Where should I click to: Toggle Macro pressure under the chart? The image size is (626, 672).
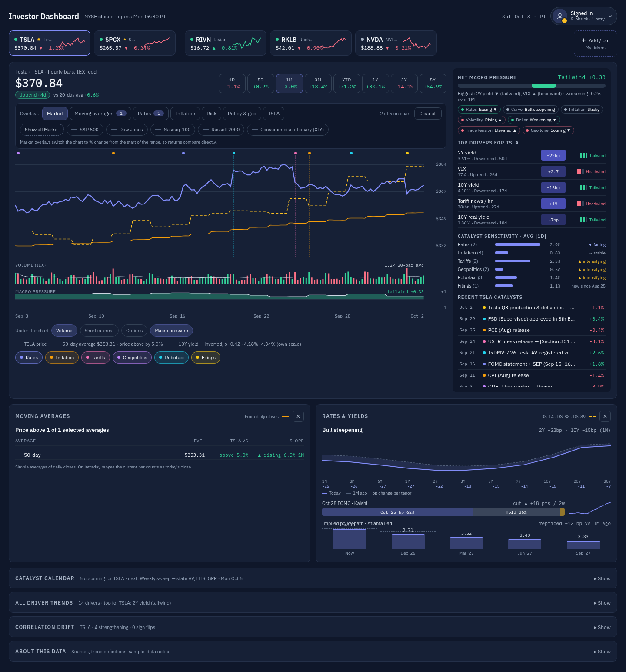172,331
